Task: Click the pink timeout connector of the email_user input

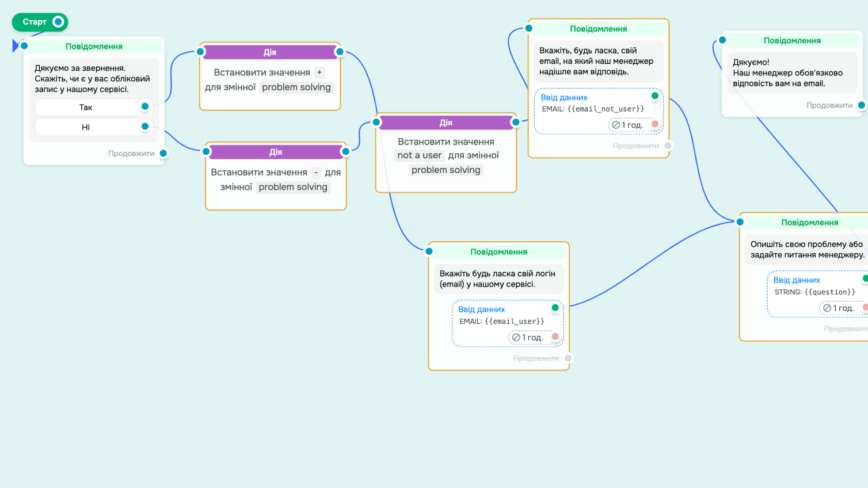Action: tap(555, 336)
